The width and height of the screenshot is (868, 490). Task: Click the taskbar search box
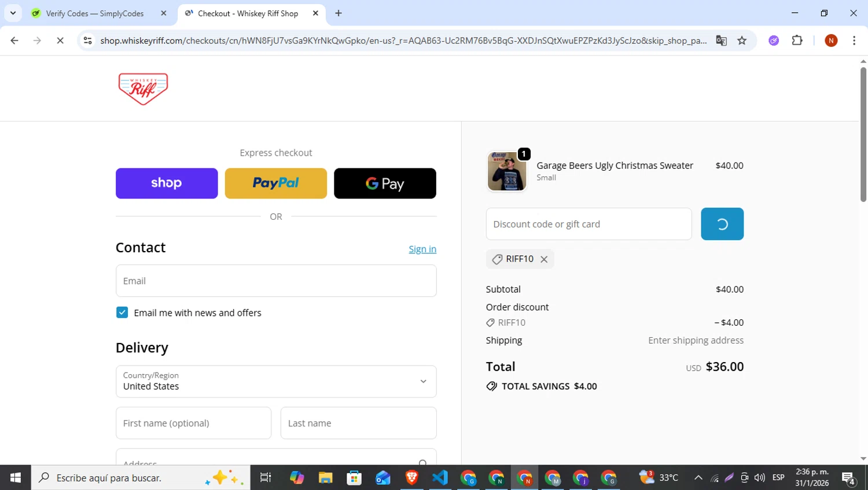tap(141, 478)
